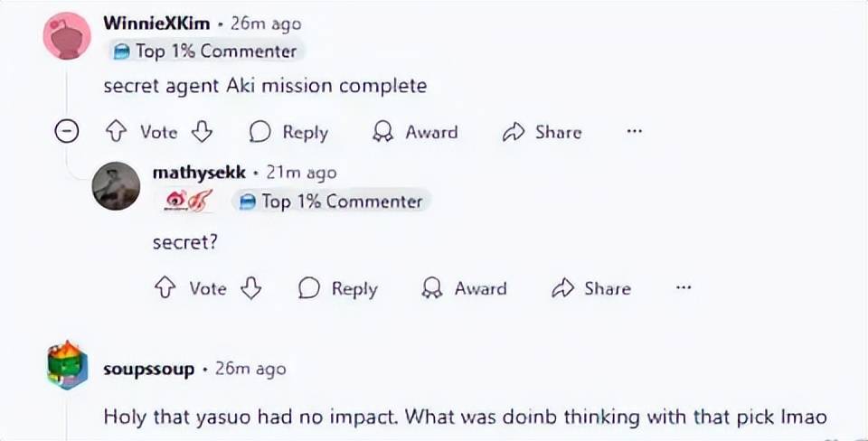Visit mathysekk username link

tap(199, 173)
